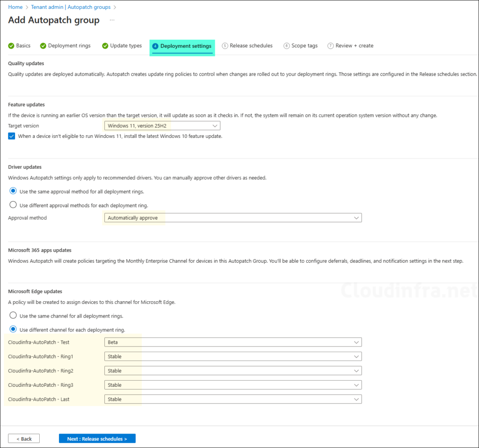Uncheck the install latest Windows 10 feature update checkbox
This screenshot has width=479, height=448.
coord(12,136)
